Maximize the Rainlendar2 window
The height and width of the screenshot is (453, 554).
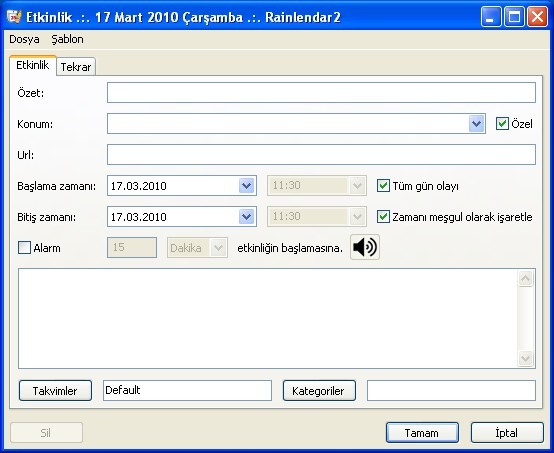[514, 17]
